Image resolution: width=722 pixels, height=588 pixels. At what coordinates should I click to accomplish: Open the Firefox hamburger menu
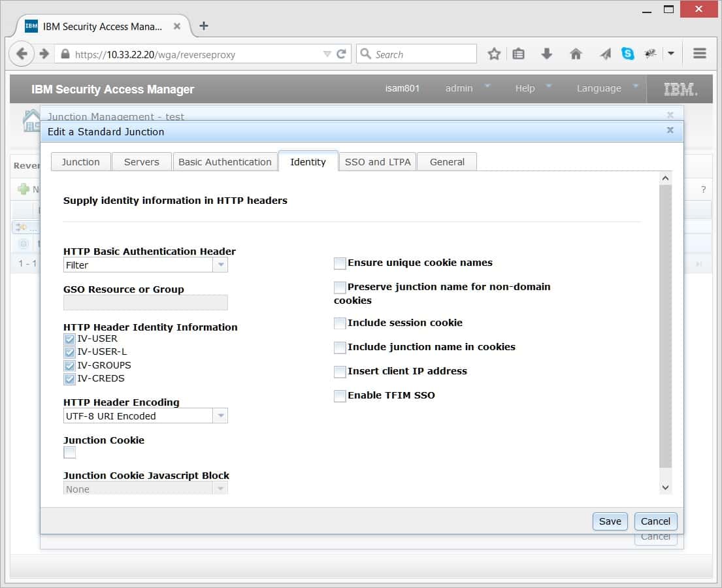pyautogui.click(x=700, y=54)
